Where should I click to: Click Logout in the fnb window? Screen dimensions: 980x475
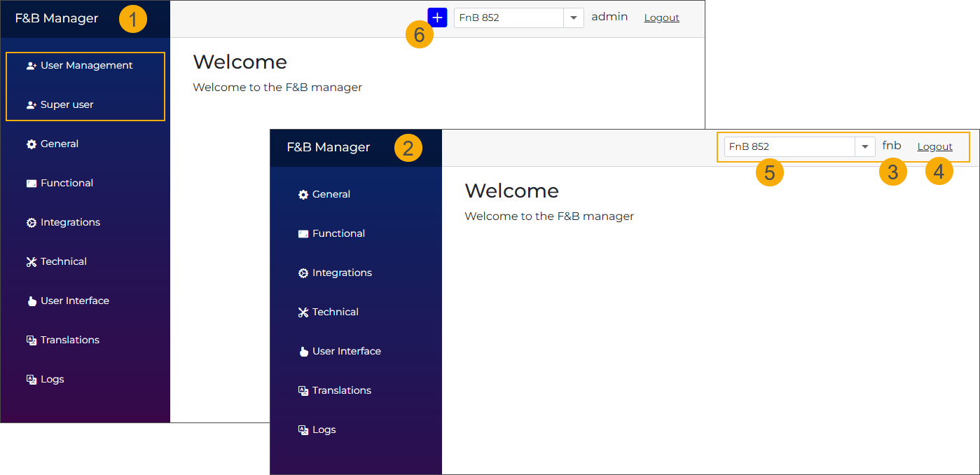point(934,146)
